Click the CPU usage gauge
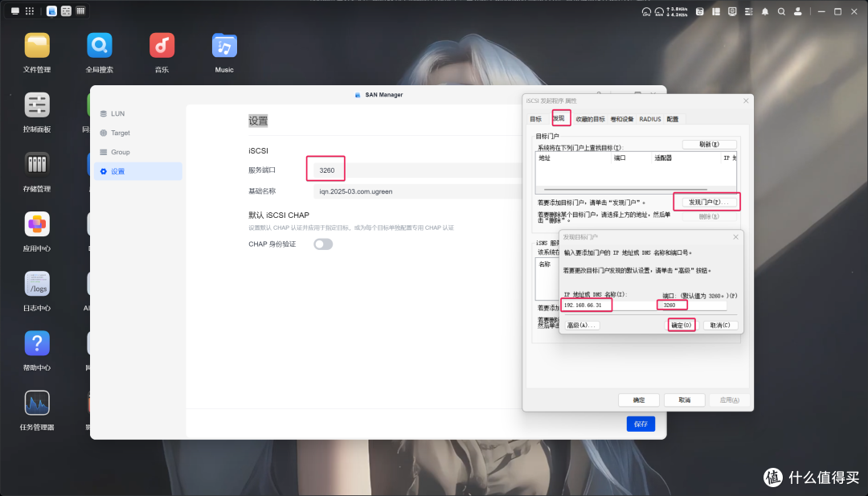Viewport: 868px width, 496px height. (646, 11)
